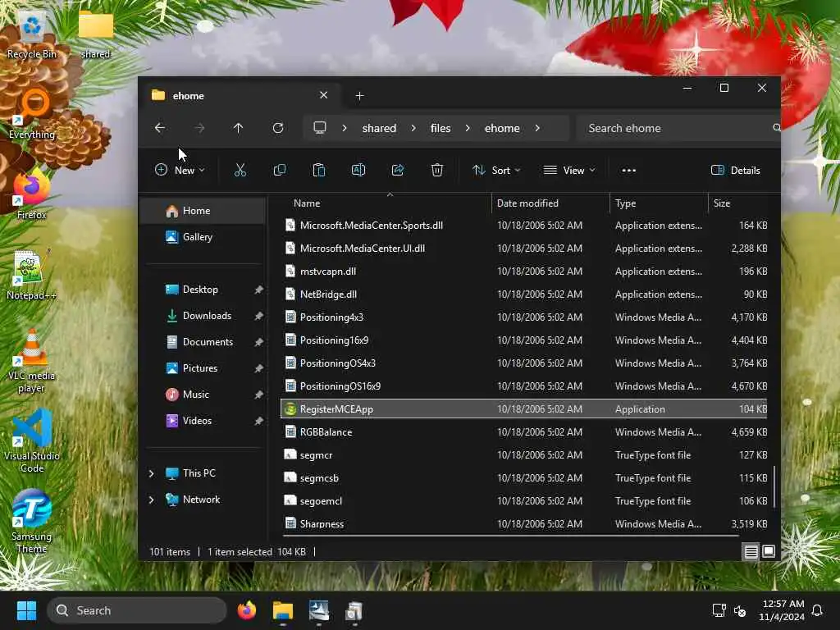Click chevron before shared in address bar

(x=345, y=128)
